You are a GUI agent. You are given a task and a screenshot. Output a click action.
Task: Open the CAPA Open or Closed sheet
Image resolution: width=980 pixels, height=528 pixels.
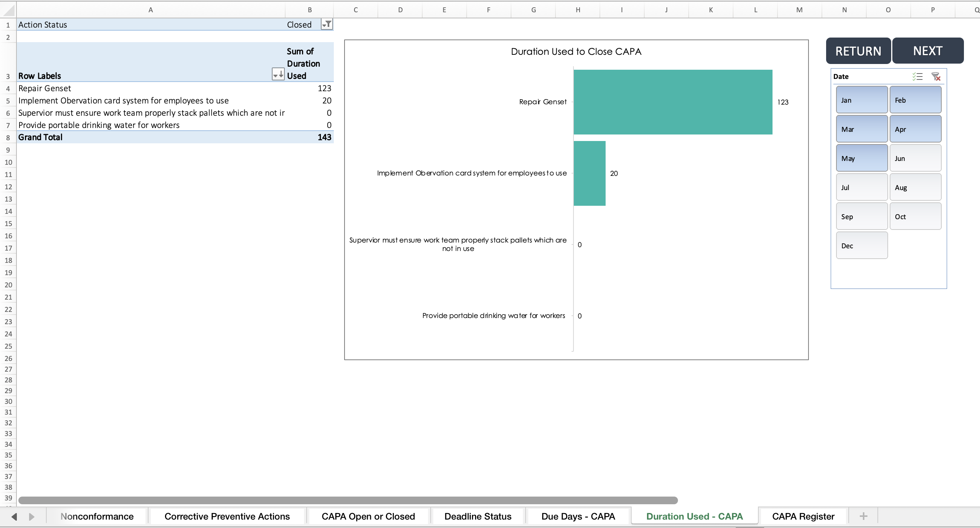tap(368, 516)
